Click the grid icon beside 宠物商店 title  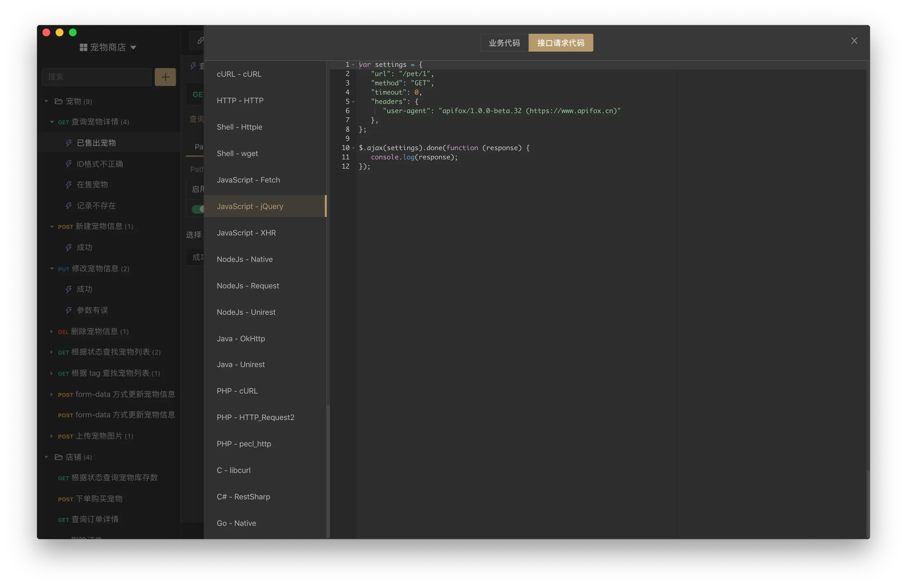(83, 47)
